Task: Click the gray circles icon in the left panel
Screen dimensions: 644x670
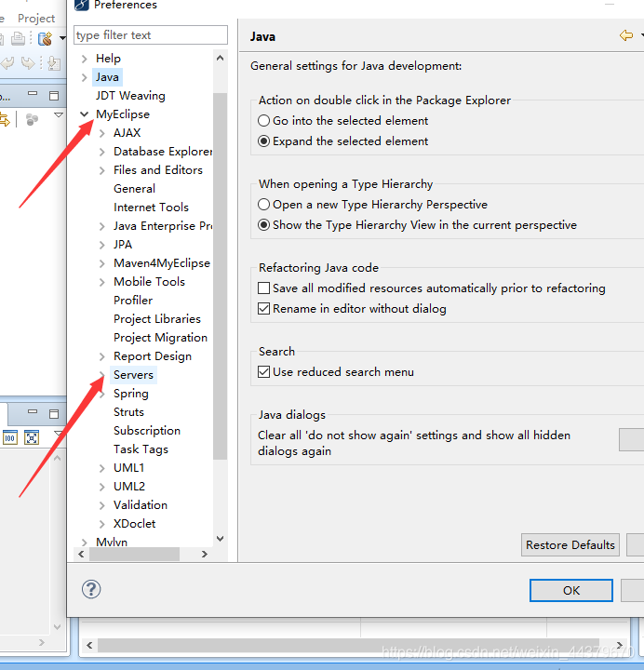Action: click(x=32, y=120)
